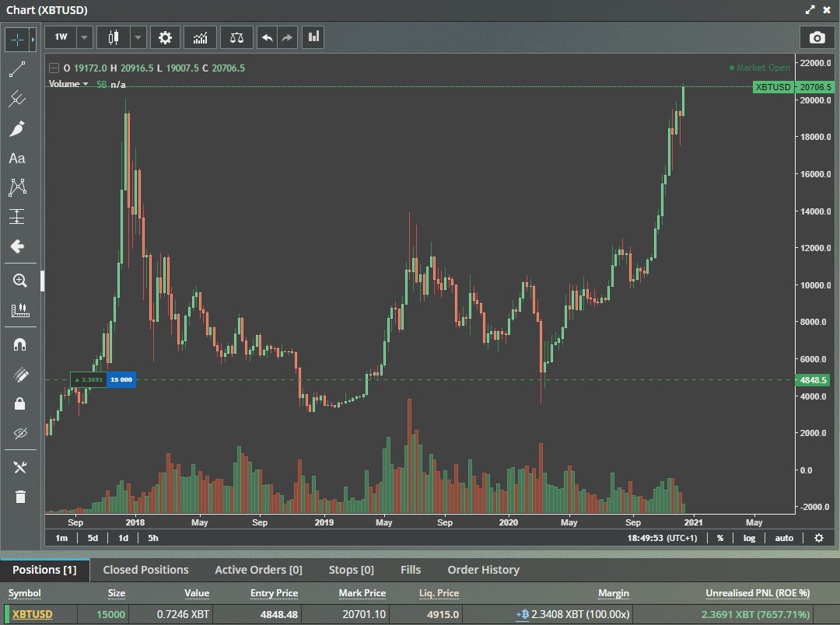Click the Mark Price column header

point(362,593)
